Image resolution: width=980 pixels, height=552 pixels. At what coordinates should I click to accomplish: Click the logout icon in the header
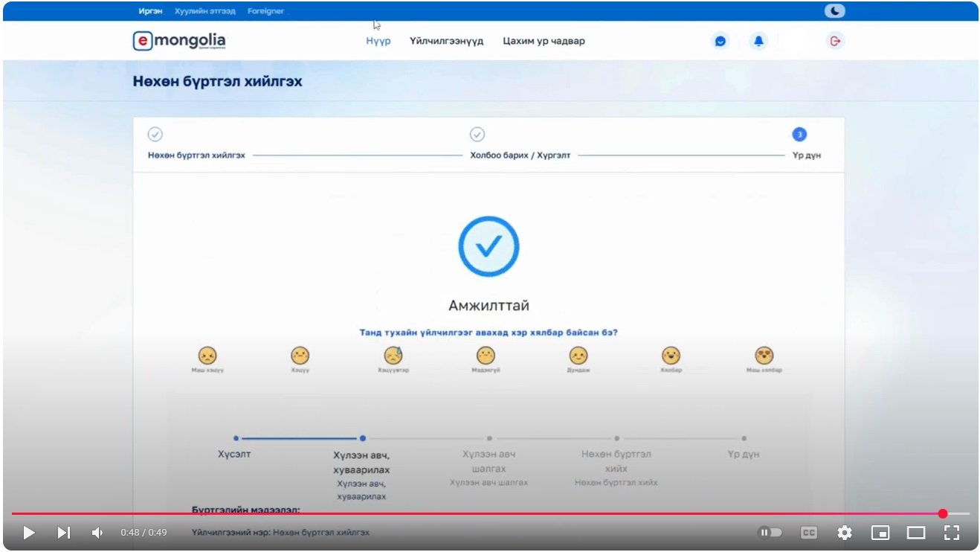pos(835,41)
